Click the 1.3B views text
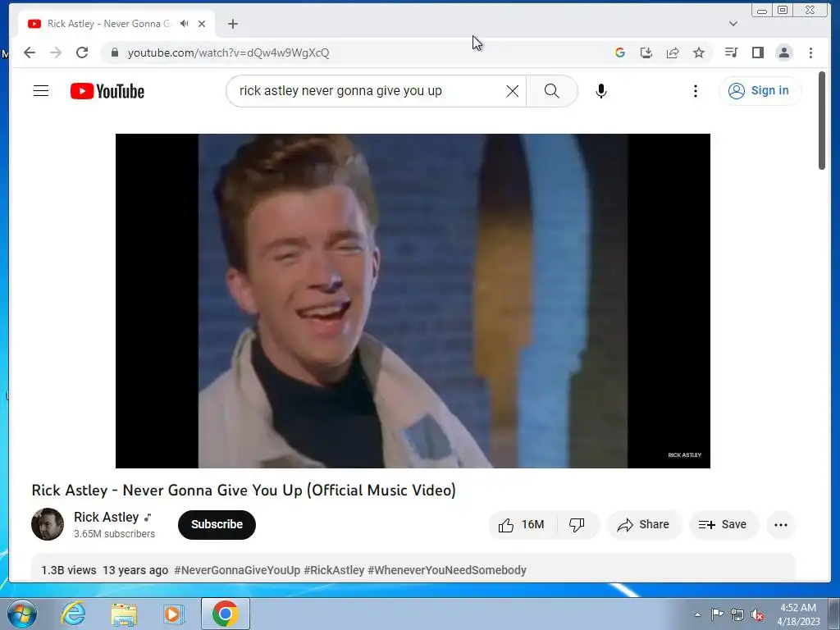840x630 pixels. pyautogui.click(x=69, y=570)
